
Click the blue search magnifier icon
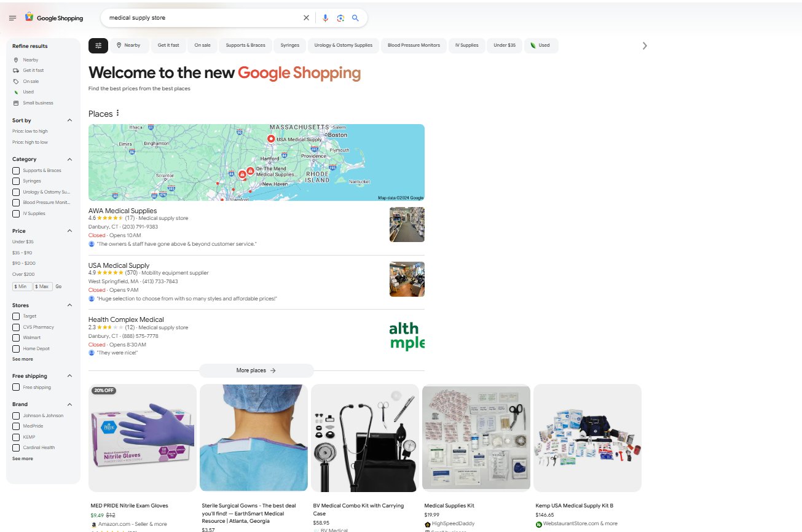(x=355, y=18)
